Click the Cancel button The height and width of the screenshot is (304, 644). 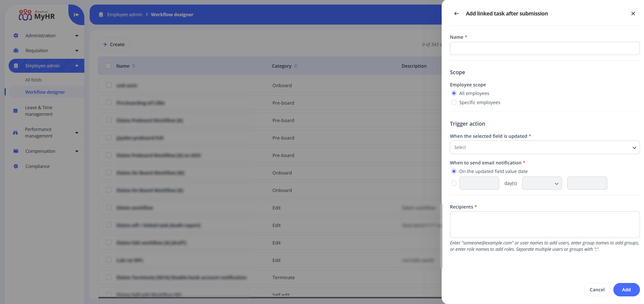[x=597, y=290]
